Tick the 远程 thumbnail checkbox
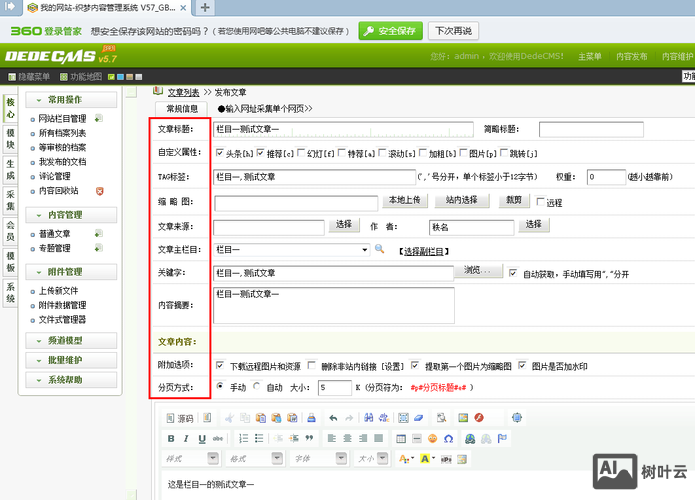695x500 pixels. (x=540, y=202)
